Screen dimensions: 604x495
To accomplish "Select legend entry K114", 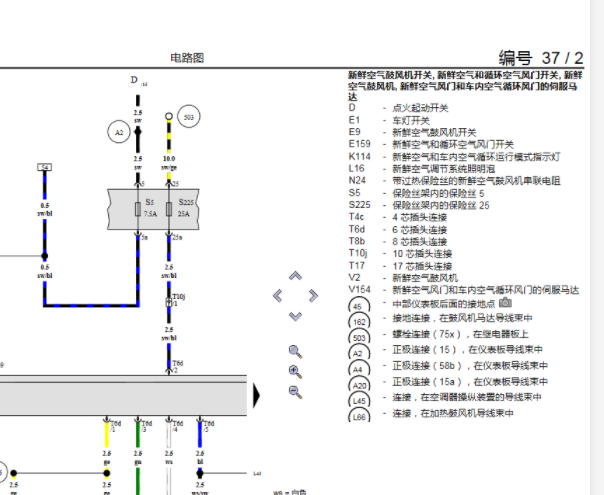I will (x=455, y=156).
